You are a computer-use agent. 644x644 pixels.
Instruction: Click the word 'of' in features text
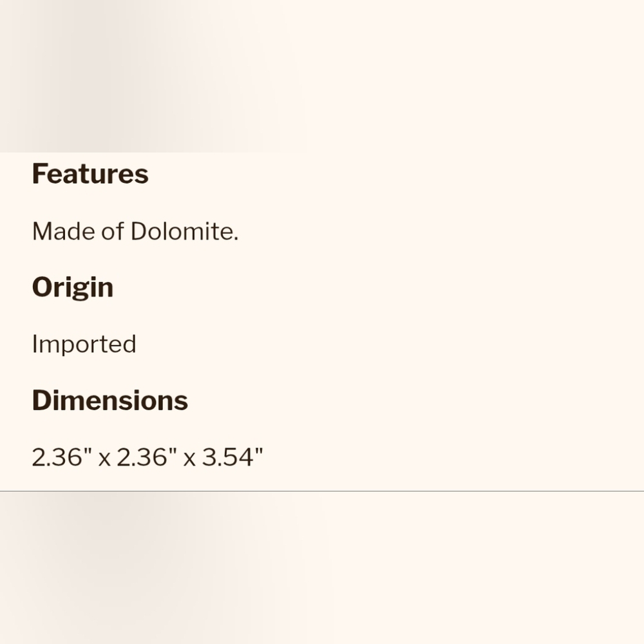coord(113,231)
